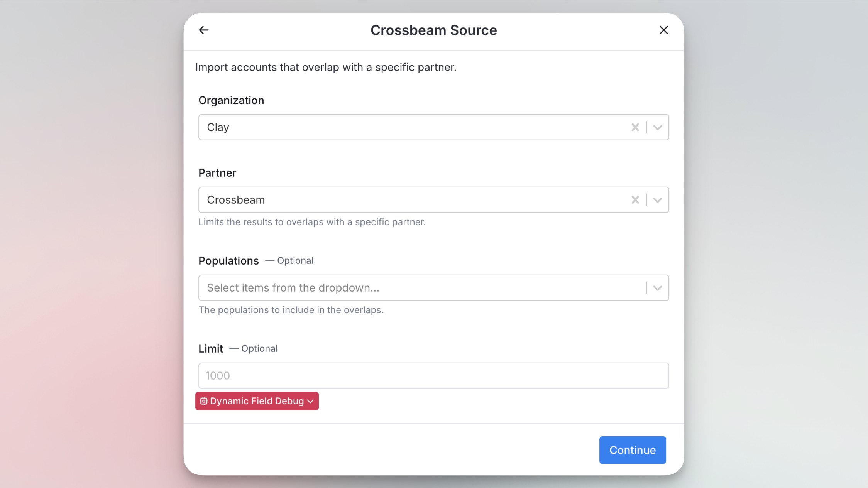Click the Dynamic Field Debug chip icon
Viewport: 868px width, 488px height.
pyautogui.click(x=203, y=401)
